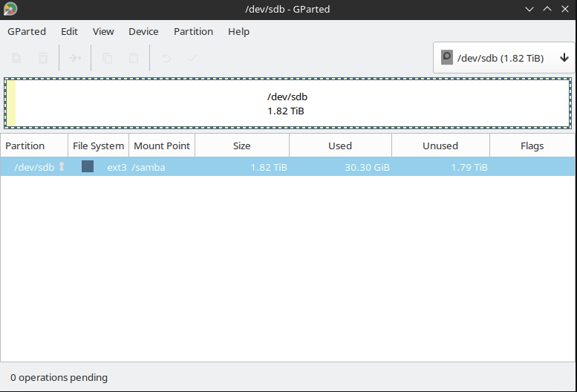This screenshot has width=577, height=392.
Task: Minimize window with the down chevron
Action: click(529, 9)
